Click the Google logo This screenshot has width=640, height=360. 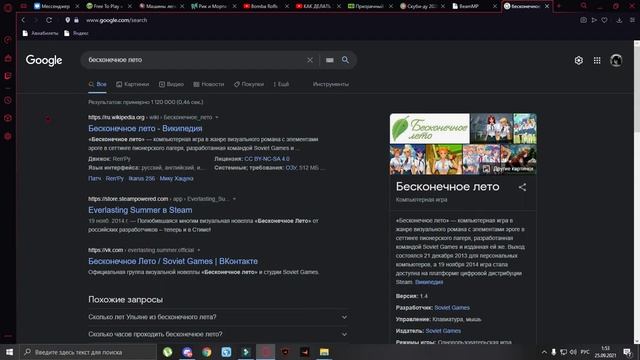tap(44, 60)
